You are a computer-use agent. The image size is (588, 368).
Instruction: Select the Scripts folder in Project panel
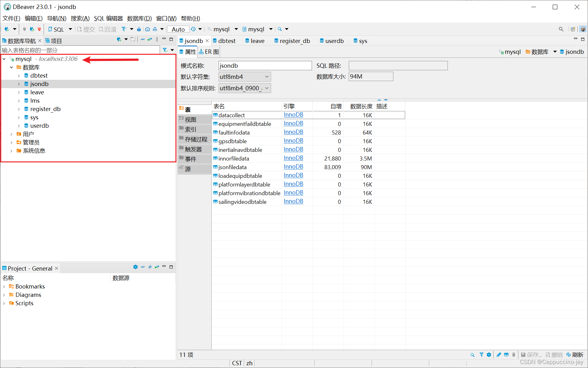coord(24,303)
